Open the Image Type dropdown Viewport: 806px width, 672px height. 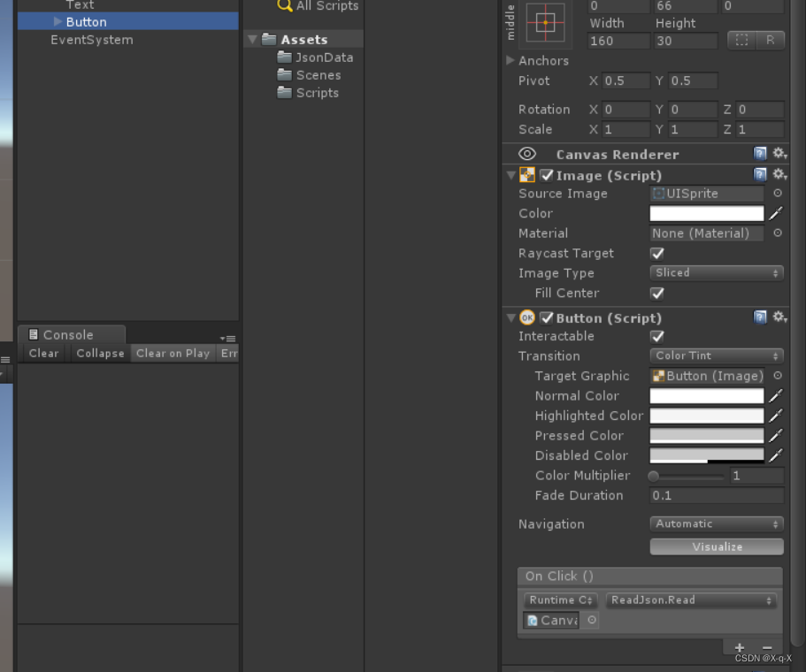pos(717,273)
